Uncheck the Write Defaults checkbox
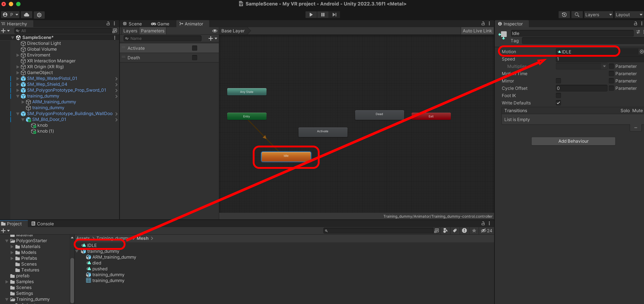 click(558, 103)
